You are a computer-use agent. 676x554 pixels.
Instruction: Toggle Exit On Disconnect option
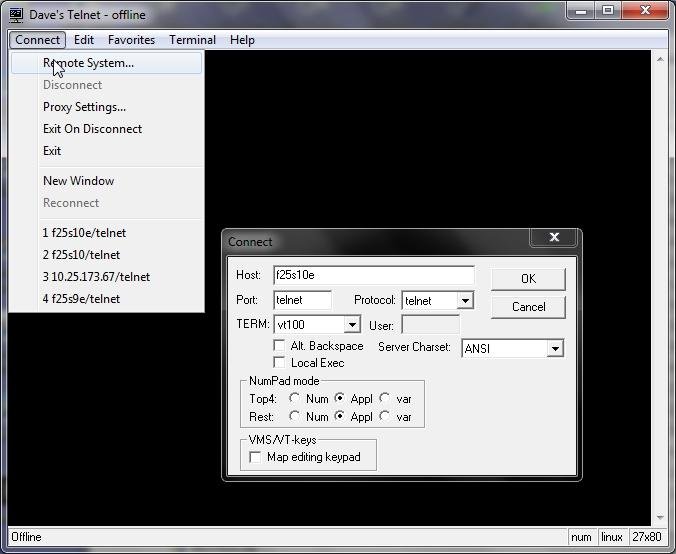106,129
